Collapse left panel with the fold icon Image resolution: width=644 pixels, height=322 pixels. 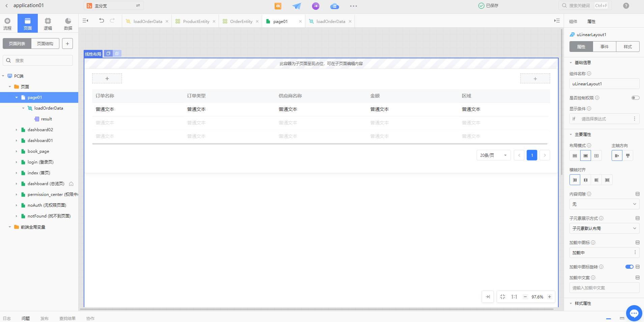click(x=85, y=21)
